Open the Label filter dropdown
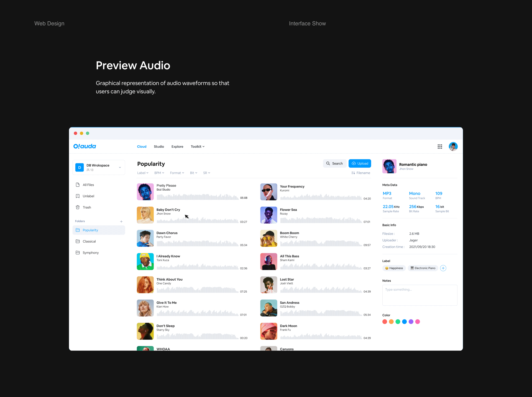This screenshot has width=532, height=397. [143, 173]
